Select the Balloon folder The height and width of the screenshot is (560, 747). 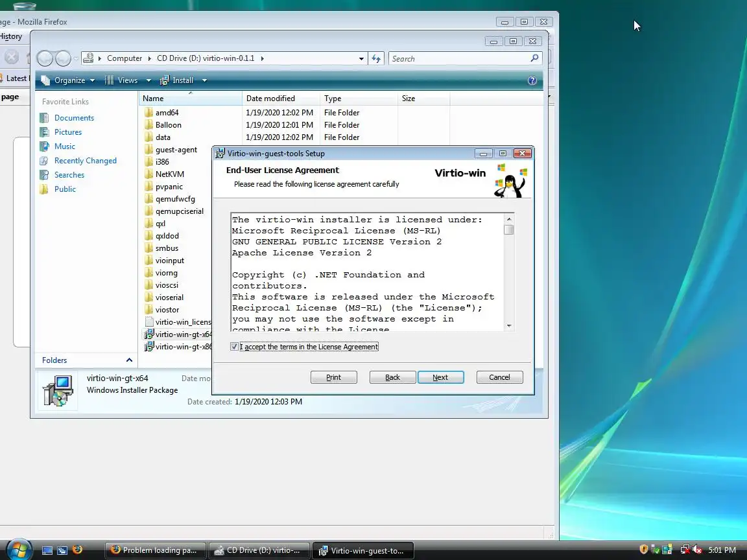pos(168,124)
